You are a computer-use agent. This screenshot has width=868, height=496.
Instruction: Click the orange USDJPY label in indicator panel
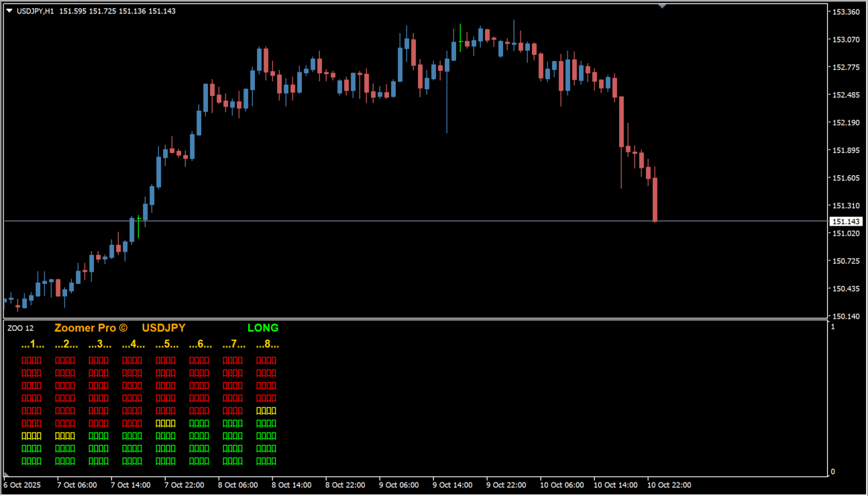click(164, 328)
